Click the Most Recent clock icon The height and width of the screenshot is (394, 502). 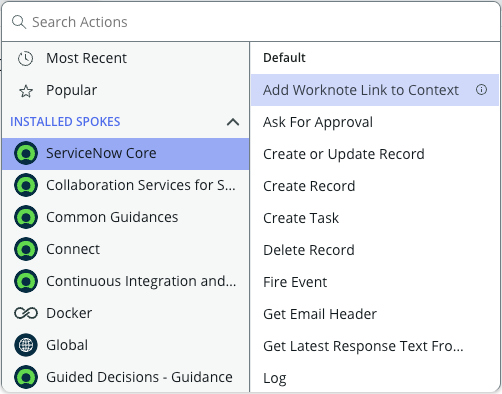(x=25, y=59)
